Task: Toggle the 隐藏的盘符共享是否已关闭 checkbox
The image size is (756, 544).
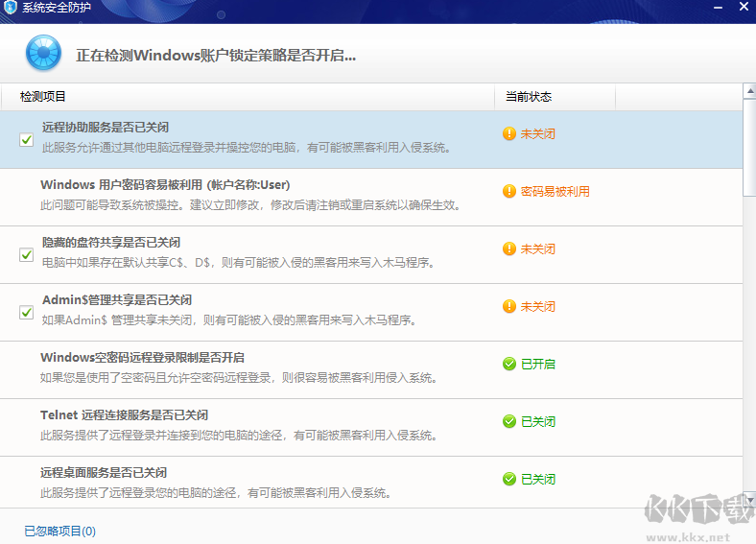Action: [27, 255]
